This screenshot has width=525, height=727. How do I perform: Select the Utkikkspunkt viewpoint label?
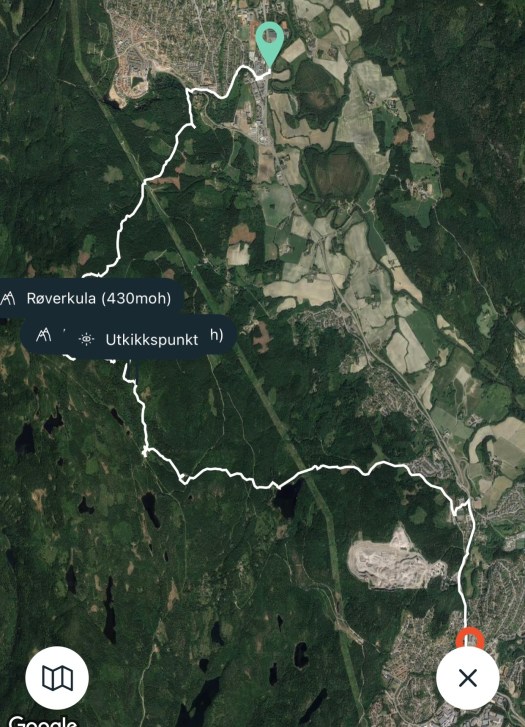pos(152,339)
